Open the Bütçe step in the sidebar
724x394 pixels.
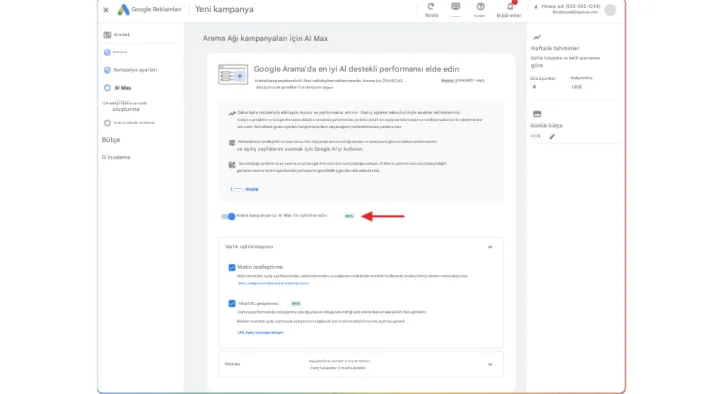tap(111, 139)
